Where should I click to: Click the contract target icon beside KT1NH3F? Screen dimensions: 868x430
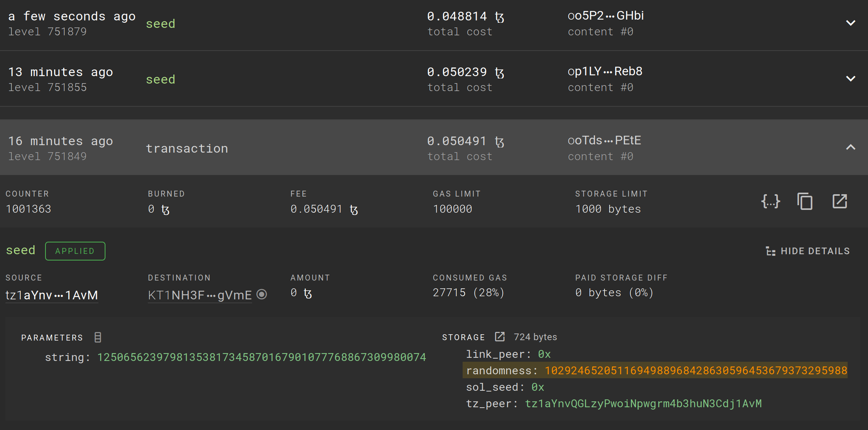tap(262, 294)
